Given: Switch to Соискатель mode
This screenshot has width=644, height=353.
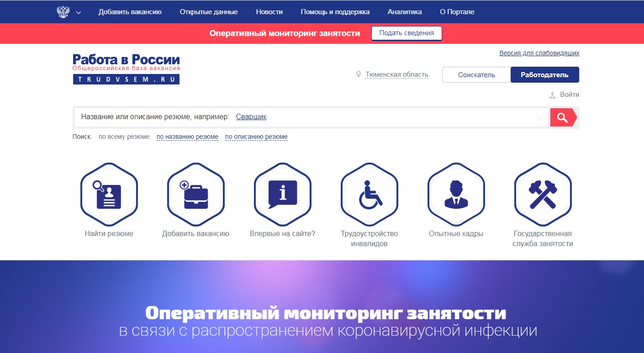Looking at the screenshot, I should pyautogui.click(x=476, y=75).
